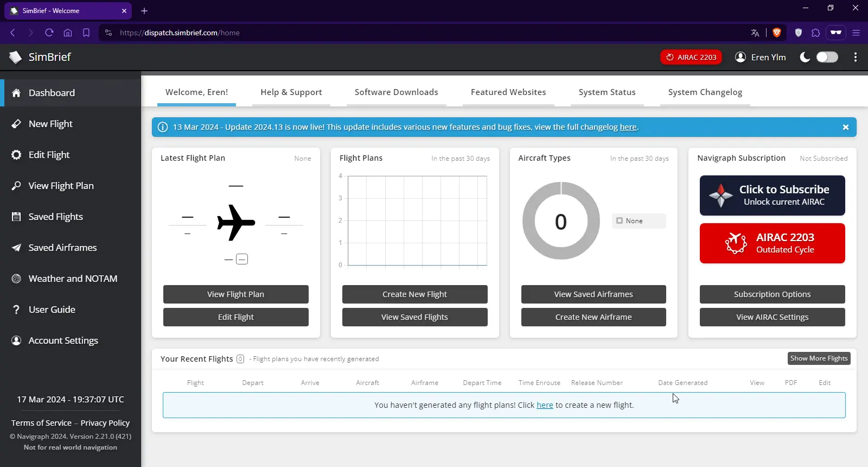Bookmark this page with bookmark icon
This screenshot has width=868, height=467.
pos(86,33)
